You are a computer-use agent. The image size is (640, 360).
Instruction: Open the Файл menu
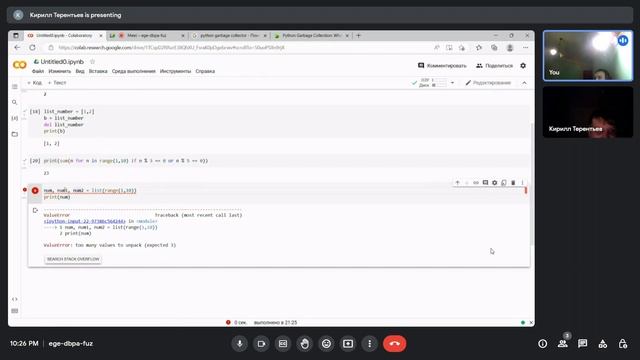point(38,71)
